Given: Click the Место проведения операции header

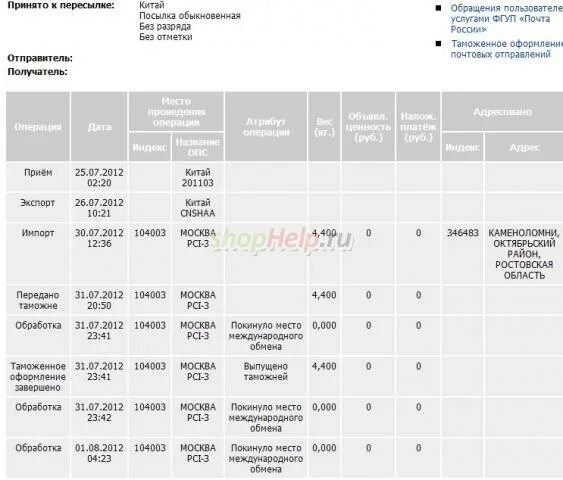Looking at the screenshot, I should tap(176, 112).
